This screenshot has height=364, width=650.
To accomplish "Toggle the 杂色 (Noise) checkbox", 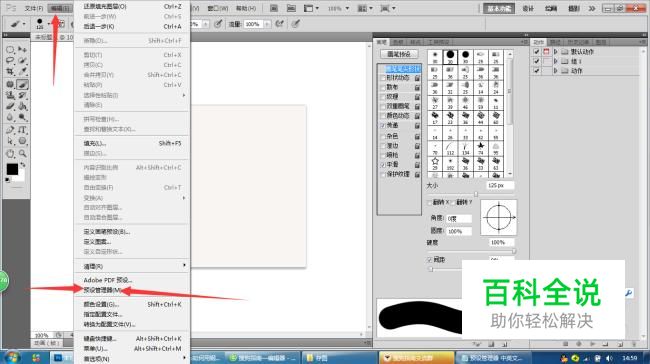I will pos(383,136).
